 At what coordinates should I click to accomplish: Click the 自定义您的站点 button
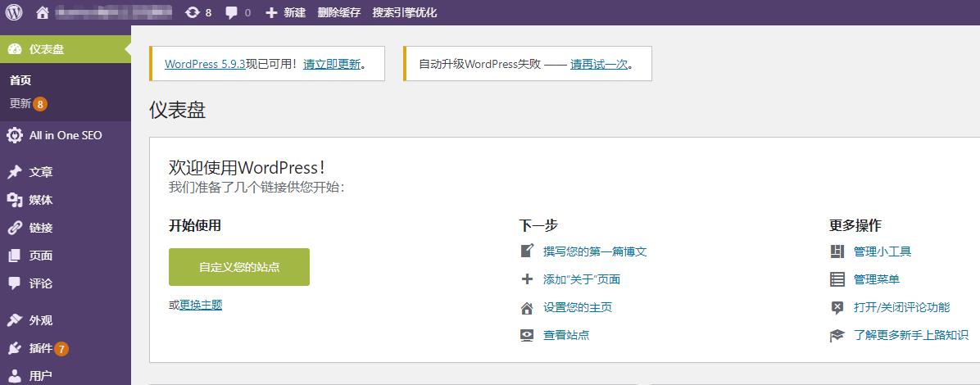239,267
